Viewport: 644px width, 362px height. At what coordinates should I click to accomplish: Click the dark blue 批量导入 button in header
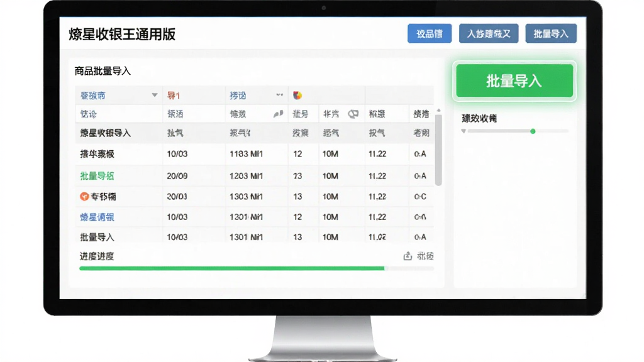click(551, 34)
